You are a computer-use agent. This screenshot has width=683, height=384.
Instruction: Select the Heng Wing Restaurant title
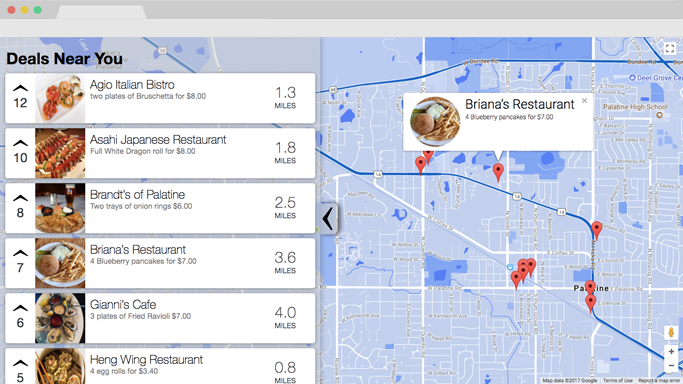coord(146,360)
